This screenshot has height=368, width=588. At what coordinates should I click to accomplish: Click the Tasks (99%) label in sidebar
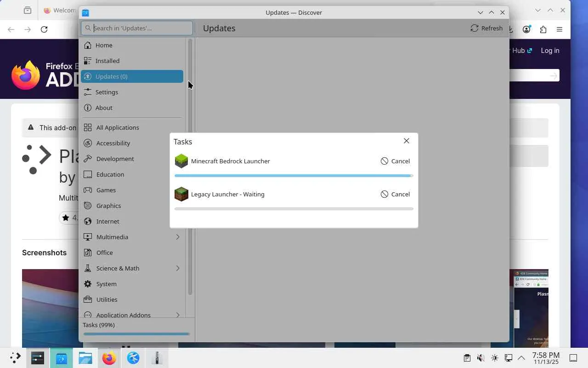[99, 325]
